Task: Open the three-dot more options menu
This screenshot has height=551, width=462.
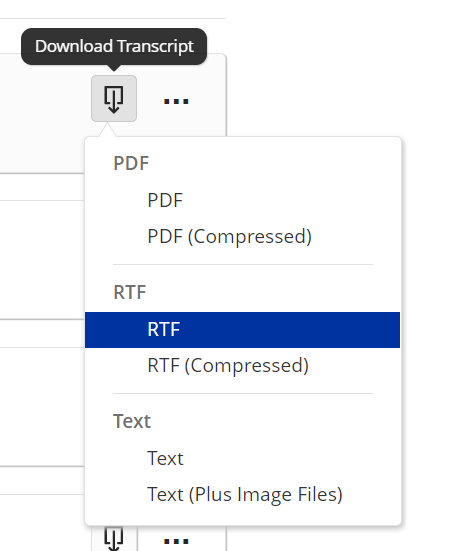Action: click(176, 102)
